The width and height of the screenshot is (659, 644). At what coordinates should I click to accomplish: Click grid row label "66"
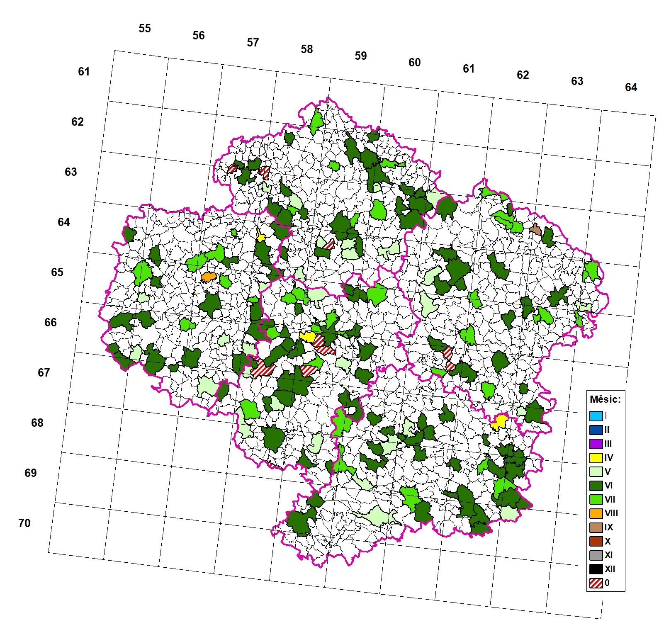[x=51, y=323]
